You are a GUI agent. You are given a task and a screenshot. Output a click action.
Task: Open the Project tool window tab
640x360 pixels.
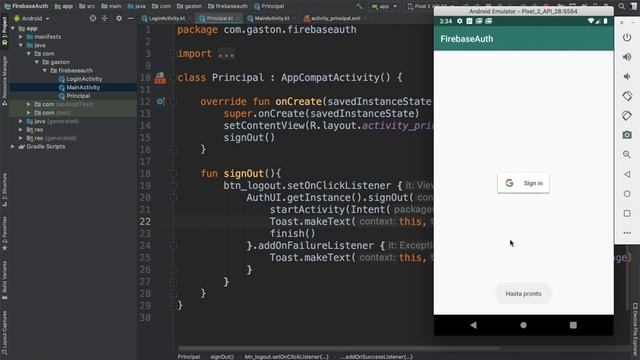coord(4,32)
